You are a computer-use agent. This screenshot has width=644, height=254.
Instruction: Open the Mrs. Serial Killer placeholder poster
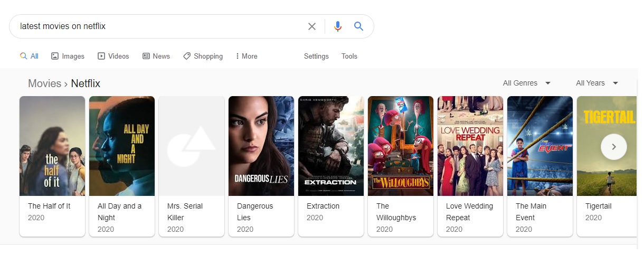pyautogui.click(x=192, y=146)
